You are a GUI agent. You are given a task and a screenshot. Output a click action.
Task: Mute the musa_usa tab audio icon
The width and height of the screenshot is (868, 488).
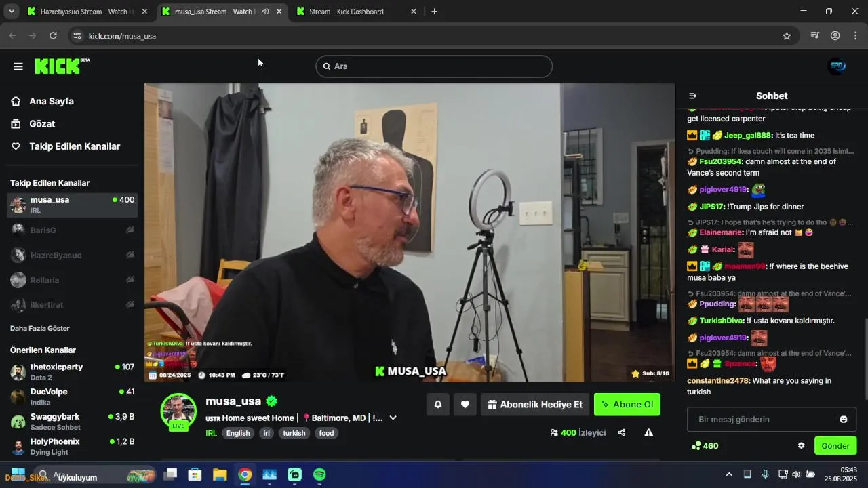265,12
